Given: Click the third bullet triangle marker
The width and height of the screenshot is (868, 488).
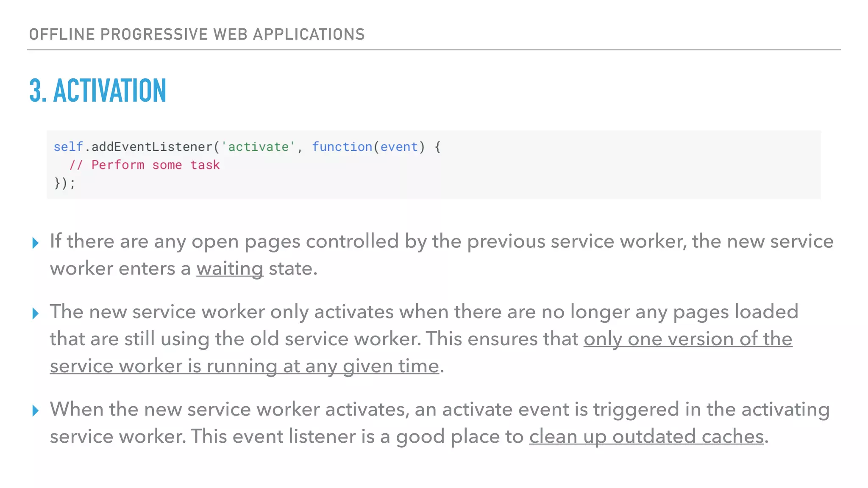Looking at the screenshot, I should click(x=36, y=410).
